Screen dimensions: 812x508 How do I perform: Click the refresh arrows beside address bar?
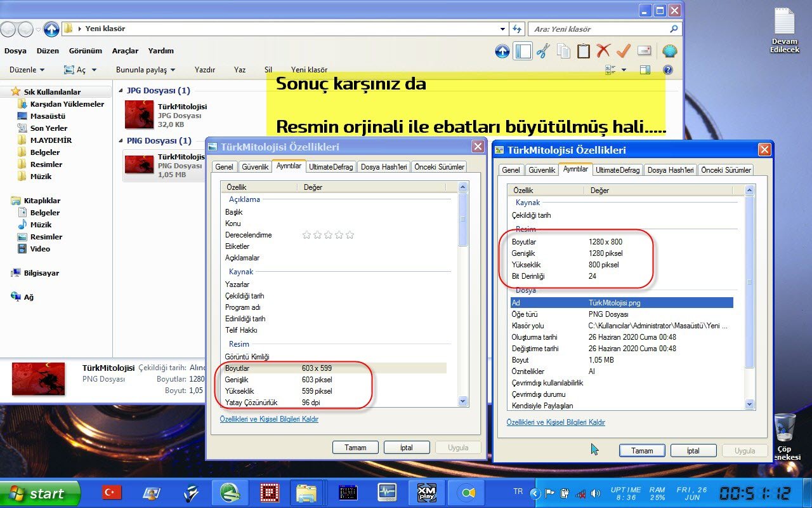click(517, 29)
